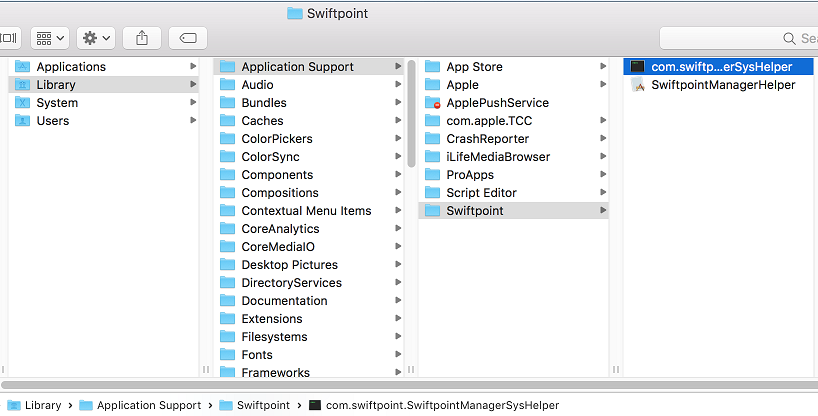Click the Caches folder icon

[x=227, y=121]
